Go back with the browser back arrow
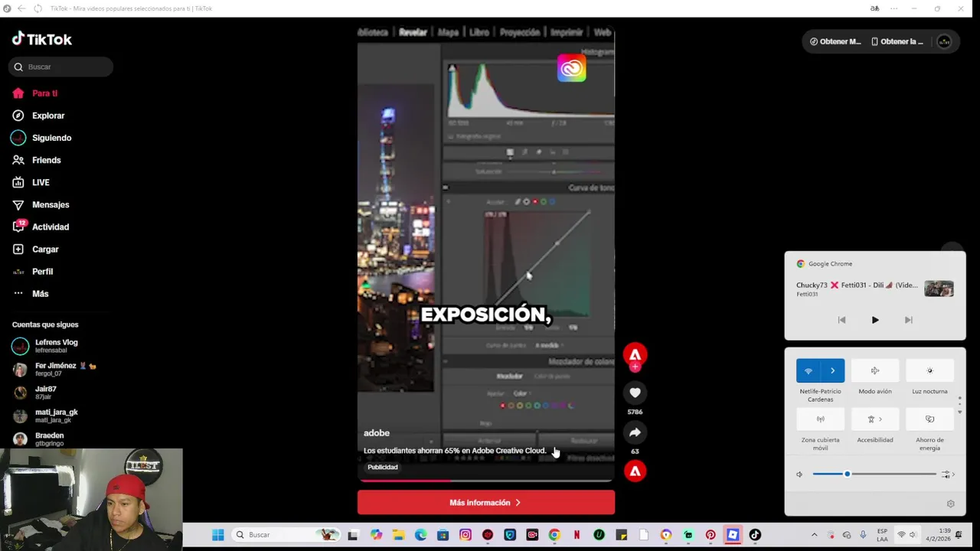This screenshot has width=980, height=551. click(x=21, y=8)
